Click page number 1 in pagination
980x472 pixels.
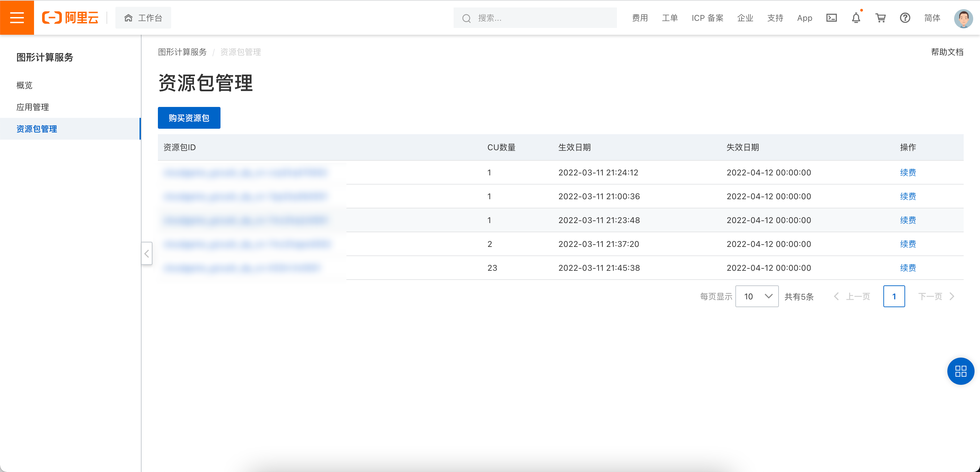tap(894, 296)
